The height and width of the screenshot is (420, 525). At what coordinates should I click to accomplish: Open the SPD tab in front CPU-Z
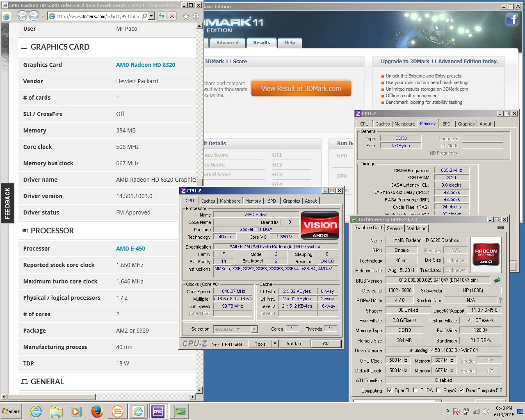coord(272,201)
